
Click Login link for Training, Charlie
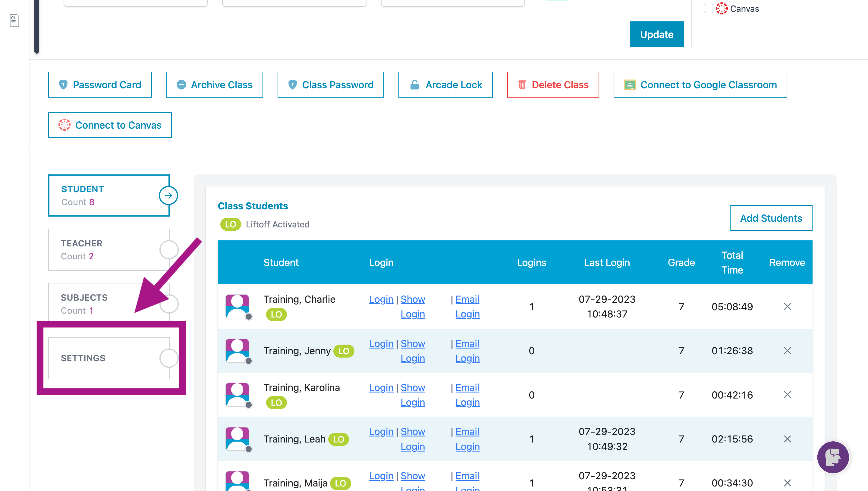[381, 299]
